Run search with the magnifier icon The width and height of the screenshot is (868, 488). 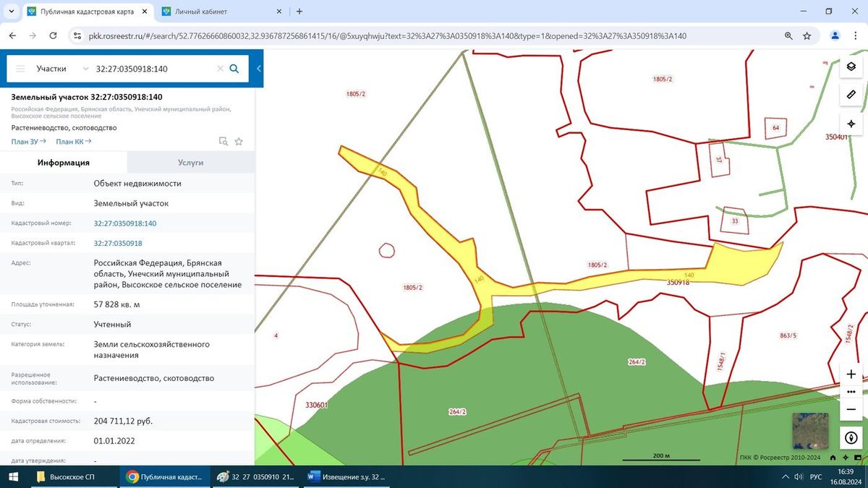click(x=234, y=69)
